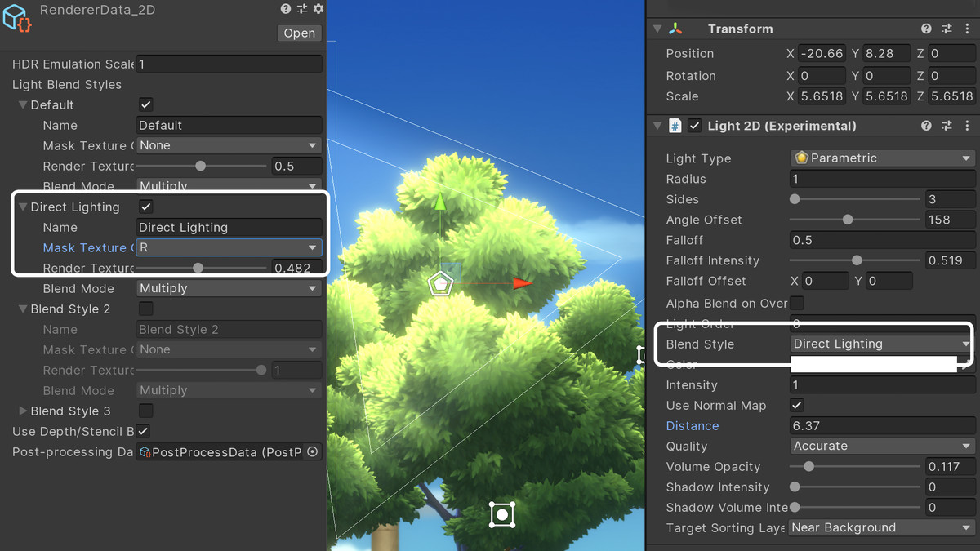Open Direct Lighting Mask Texture dropdown showing R

pos(229,247)
